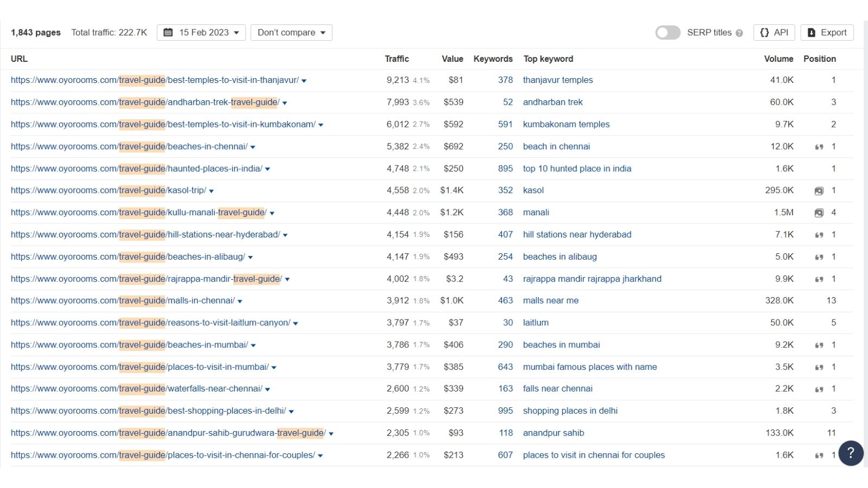Click featured snippet icon in falls near chennai row
Viewport: 868px width, 488px height.
click(819, 389)
